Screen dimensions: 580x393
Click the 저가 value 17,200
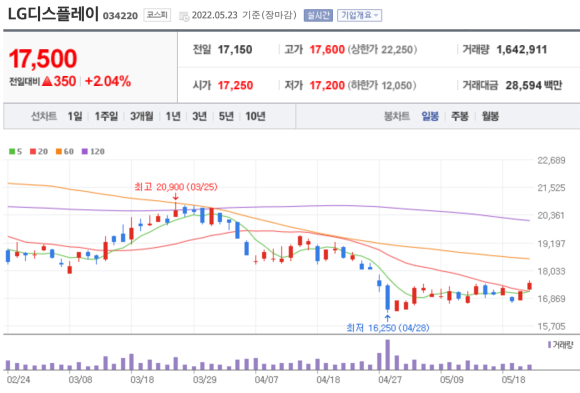click(x=327, y=85)
